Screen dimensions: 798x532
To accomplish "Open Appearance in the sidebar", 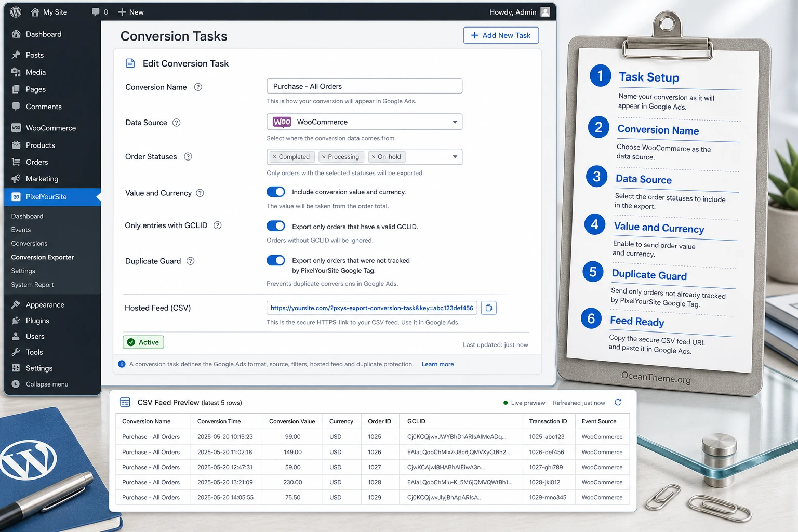I will [45, 305].
